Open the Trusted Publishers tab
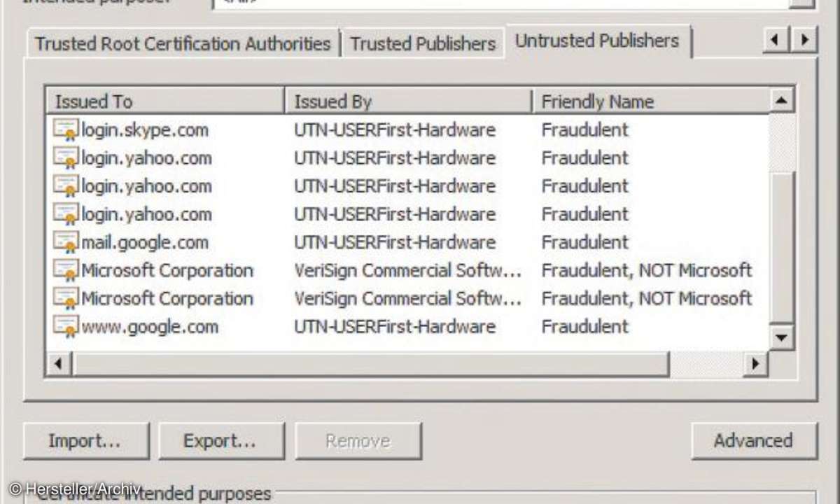 click(423, 43)
